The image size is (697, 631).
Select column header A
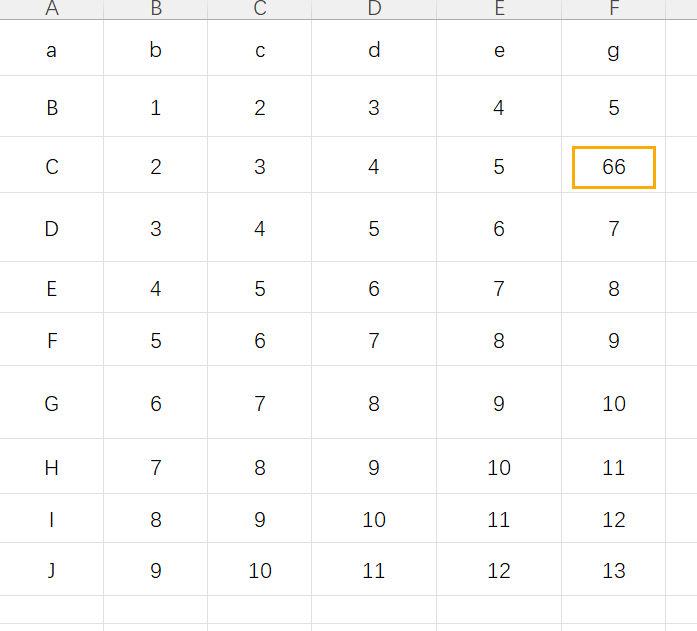(52, 9)
